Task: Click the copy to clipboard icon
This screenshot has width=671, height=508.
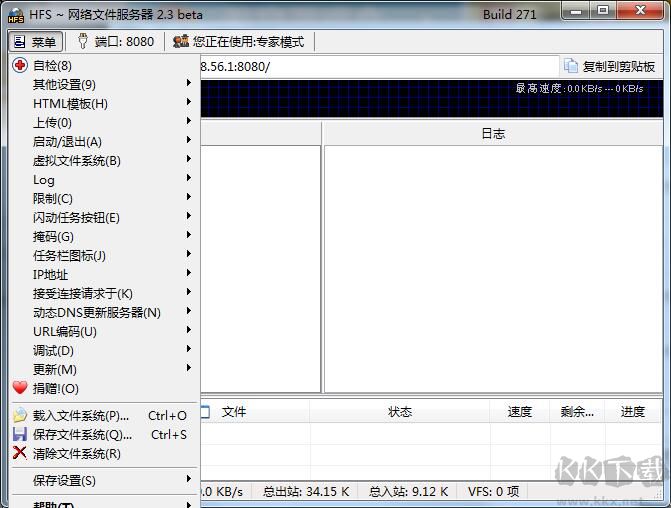Action: [570, 66]
